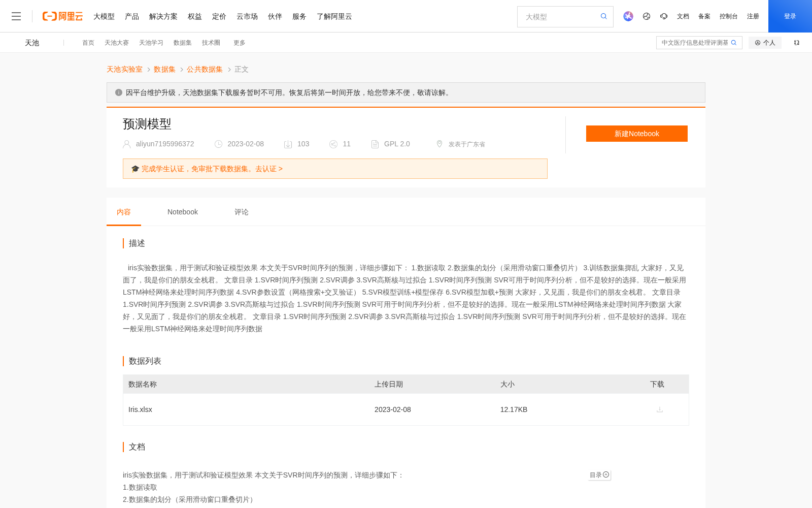The width and height of the screenshot is (812, 508).
Task: Open the 云市场 top menu
Action: point(247,16)
